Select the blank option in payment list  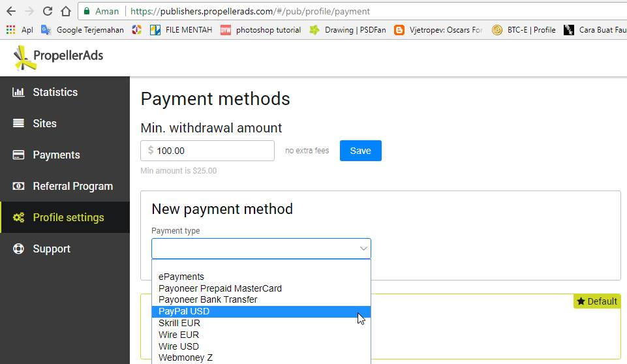pyautogui.click(x=261, y=265)
